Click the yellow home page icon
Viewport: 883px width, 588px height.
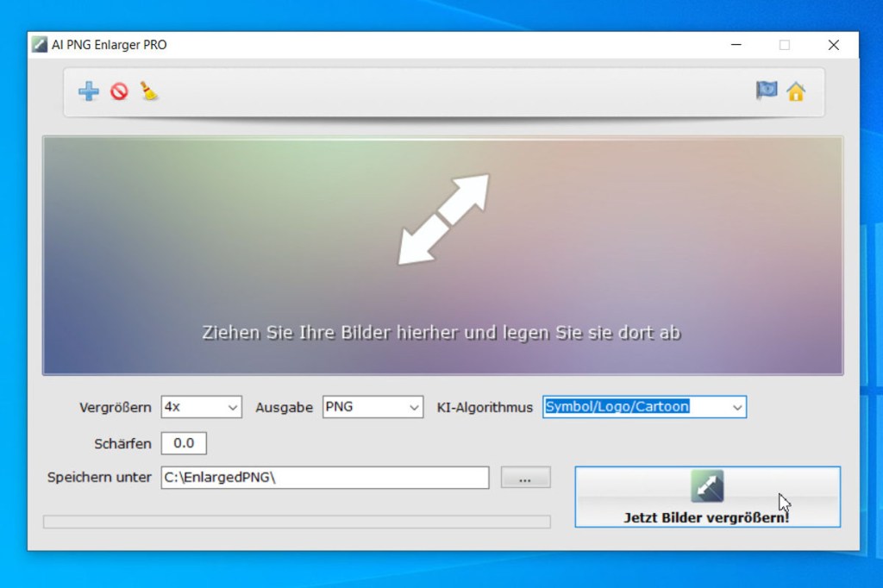pyautogui.click(x=796, y=91)
